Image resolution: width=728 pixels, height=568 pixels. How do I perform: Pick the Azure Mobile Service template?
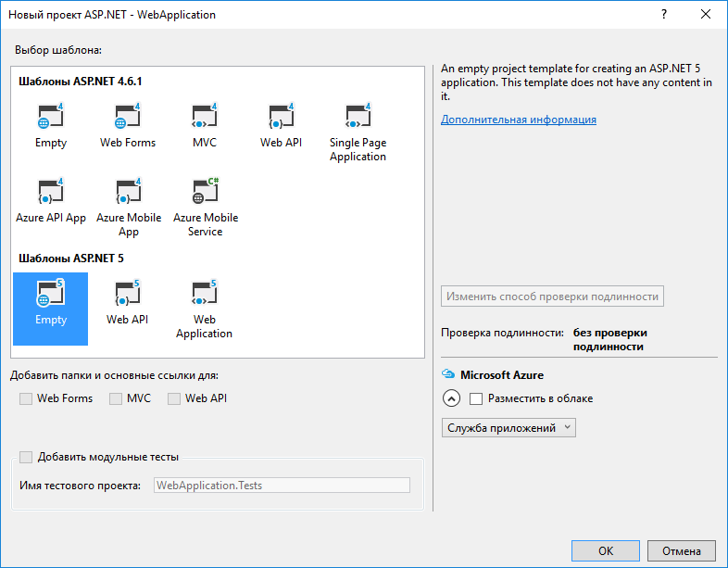coord(205,193)
